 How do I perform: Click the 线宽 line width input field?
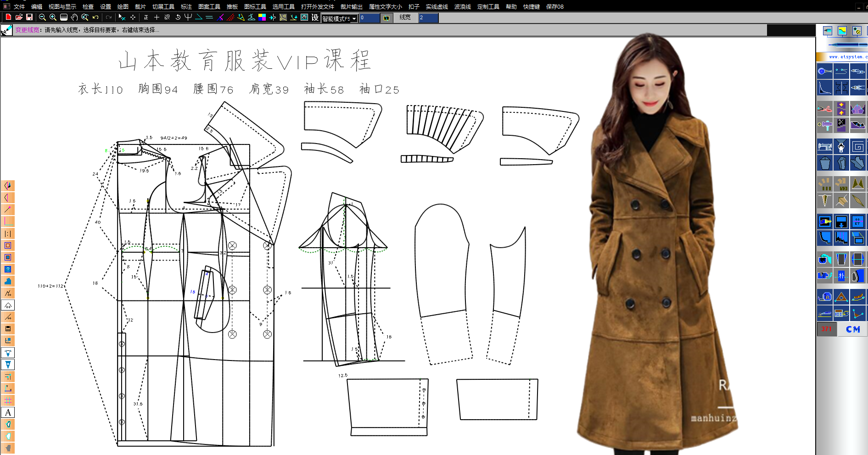(x=428, y=18)
